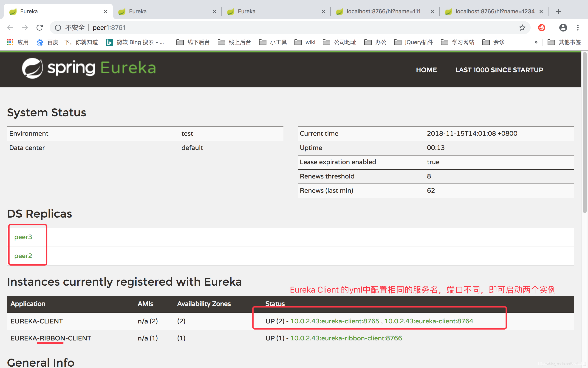The height and width of the screenshot is (368, 588).
Task: Open the Chrome profile account menu
Action: coord(563,28)
